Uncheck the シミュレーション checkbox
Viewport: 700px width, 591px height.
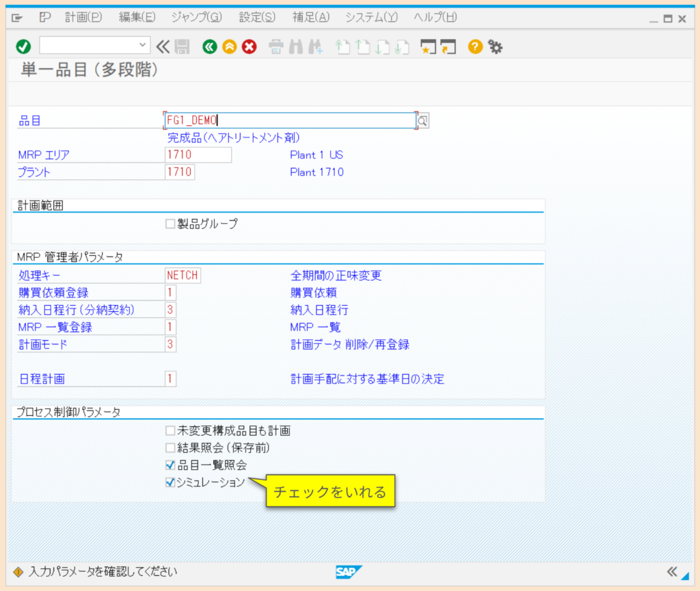tap(170, 482)
